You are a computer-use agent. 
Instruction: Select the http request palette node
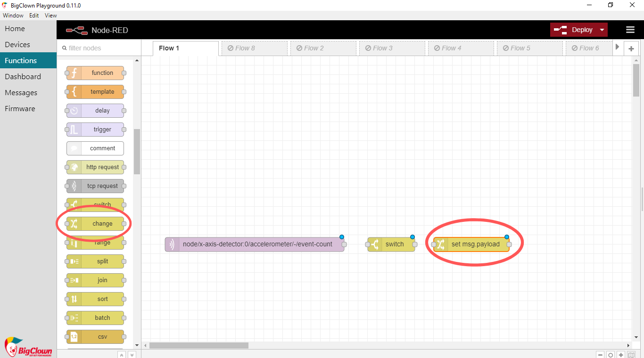tap(95, 167)
